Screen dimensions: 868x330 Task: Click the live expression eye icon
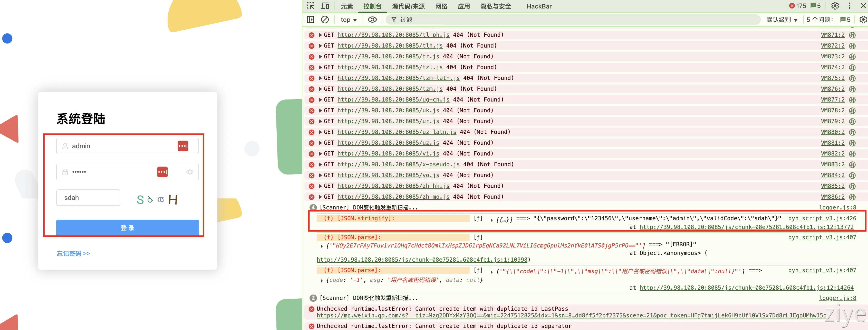[x=372, y=20]
